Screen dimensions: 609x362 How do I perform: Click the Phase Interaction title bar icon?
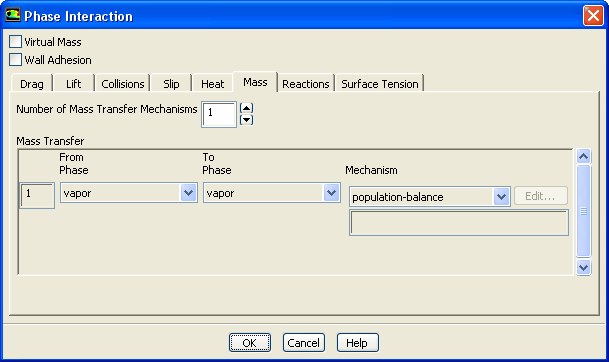click(x=12, y=16)
